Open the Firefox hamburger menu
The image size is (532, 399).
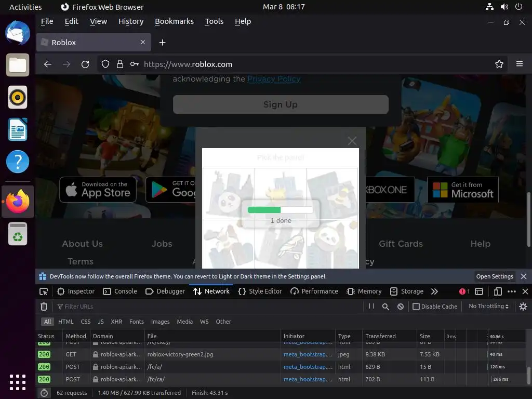[519, 64]
